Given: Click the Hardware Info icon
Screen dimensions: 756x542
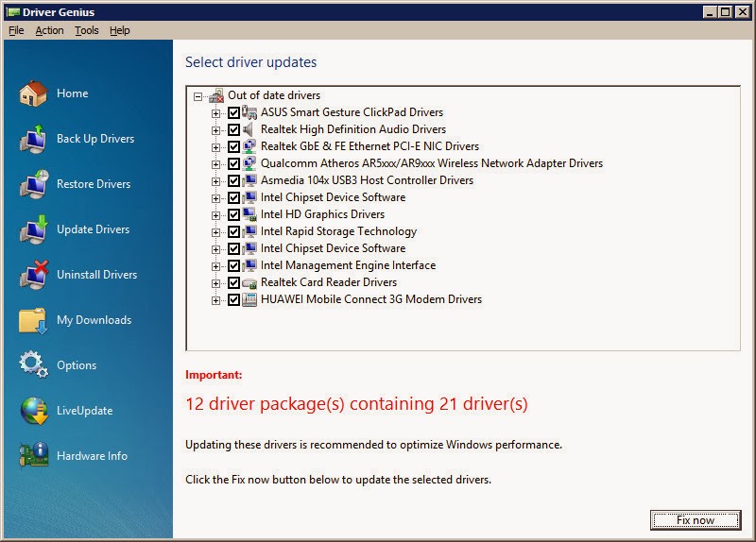Looking at the screenshot, I should tap(33, 455).
